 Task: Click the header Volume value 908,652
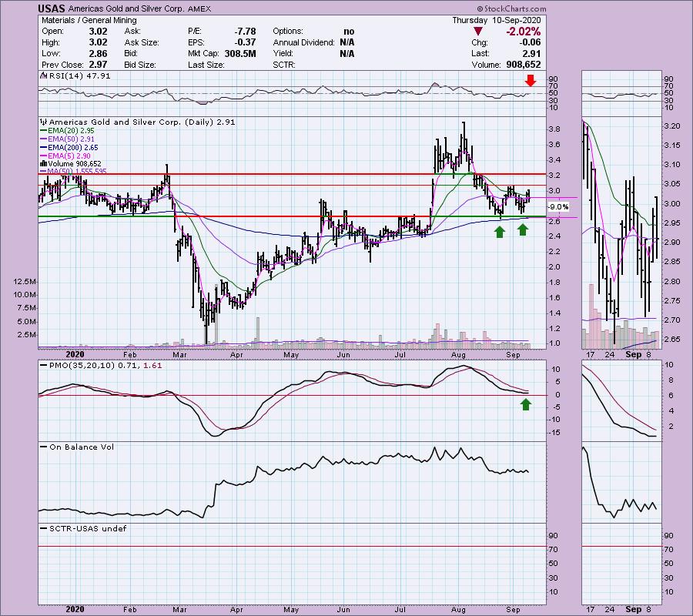click(x=524, y=65)
